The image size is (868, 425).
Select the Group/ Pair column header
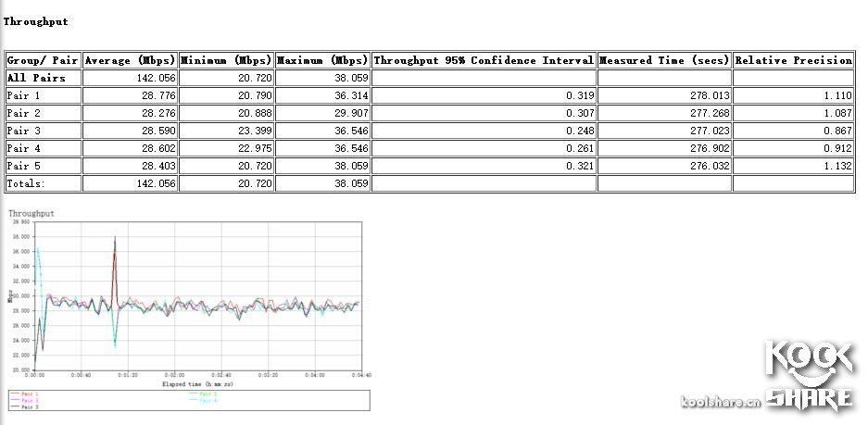(44, 60)
